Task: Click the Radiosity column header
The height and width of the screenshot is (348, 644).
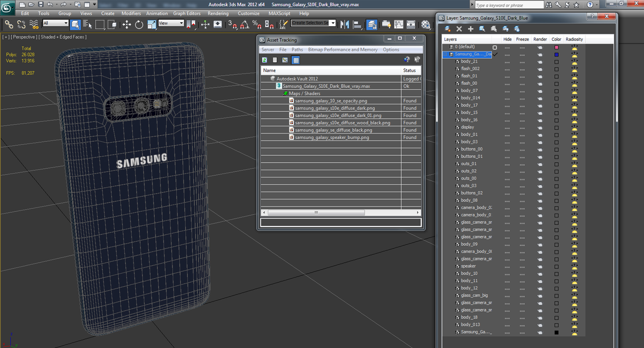Action: [574, 39]
